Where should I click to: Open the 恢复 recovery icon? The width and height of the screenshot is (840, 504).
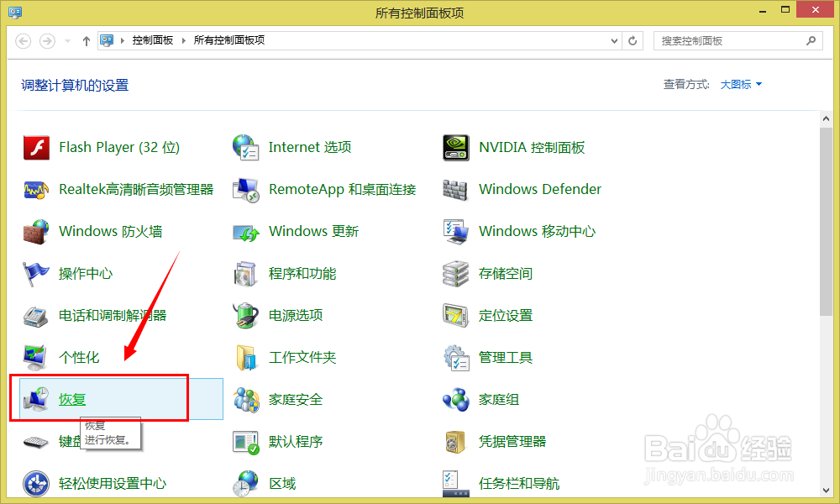(36, 400)
